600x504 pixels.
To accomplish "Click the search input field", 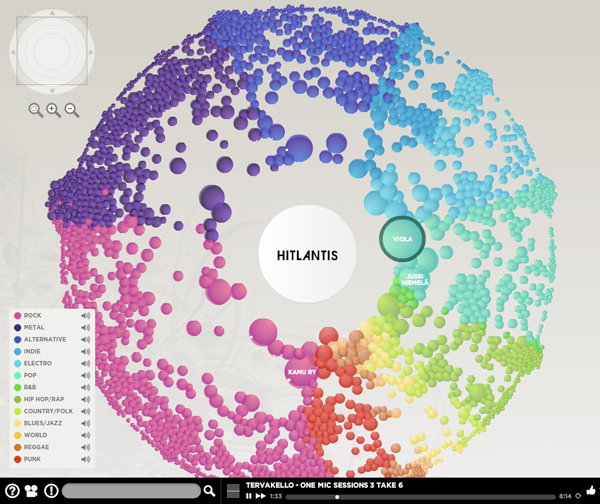I will (x=131, y=491).
